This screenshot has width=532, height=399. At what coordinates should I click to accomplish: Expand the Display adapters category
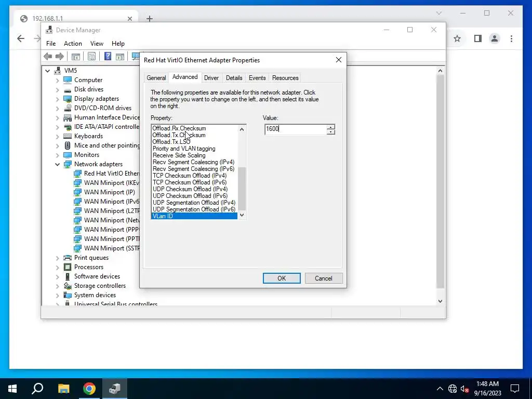57,99
